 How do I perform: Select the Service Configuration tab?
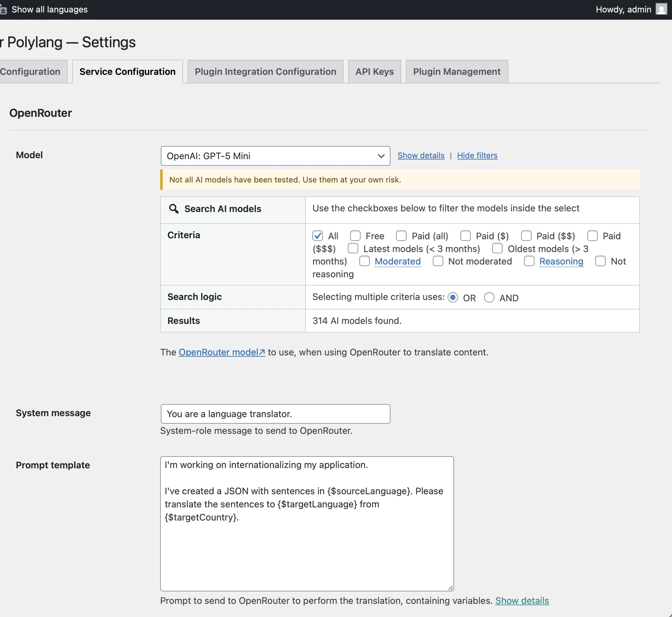(x=127, y=72)
